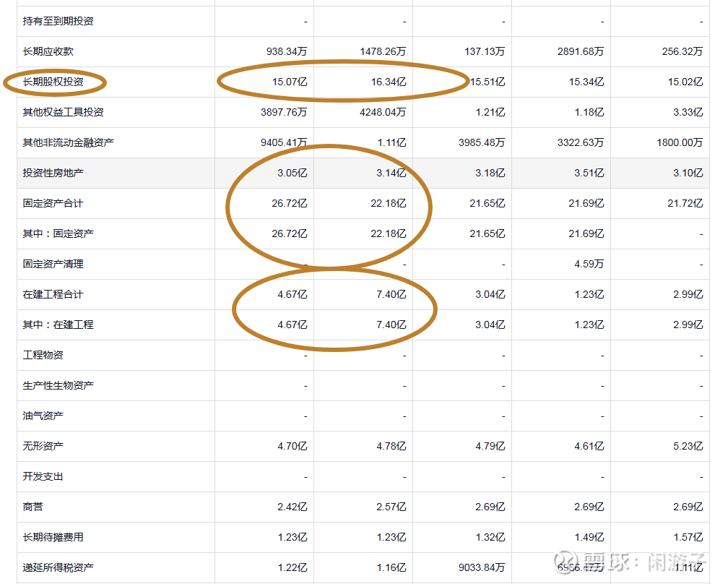Click the 5.23亿 value in 无形资产
The height and width of the screenshot is (584, 728).
click(x=688, y=447)
